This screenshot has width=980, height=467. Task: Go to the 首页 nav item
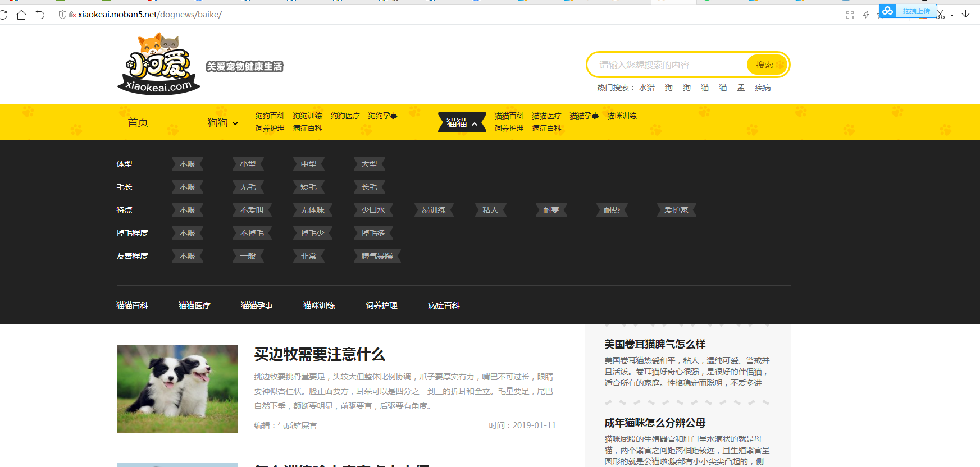138,122
